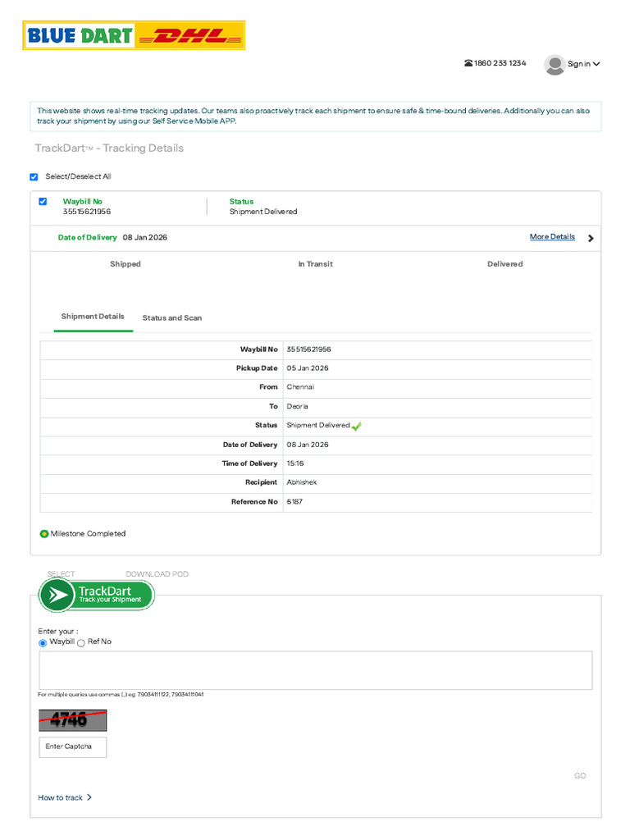Click the Pickup Date value 05 Jan 2026

(x=308, y=368)
